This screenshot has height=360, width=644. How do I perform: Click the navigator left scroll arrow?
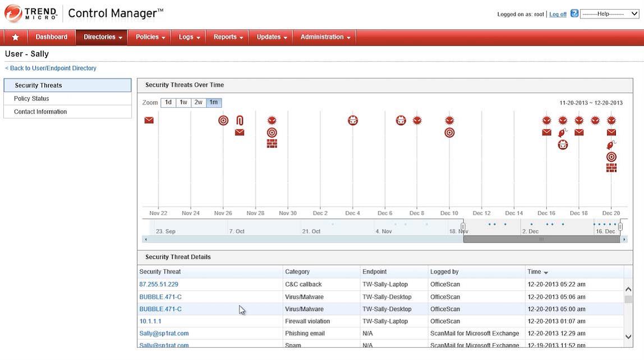pos(146,239)
